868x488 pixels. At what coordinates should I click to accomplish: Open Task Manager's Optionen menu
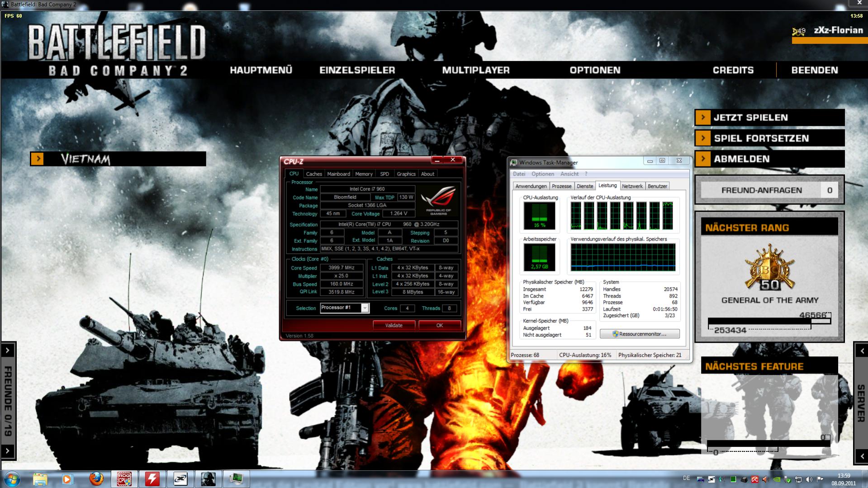tap(543, 174)
